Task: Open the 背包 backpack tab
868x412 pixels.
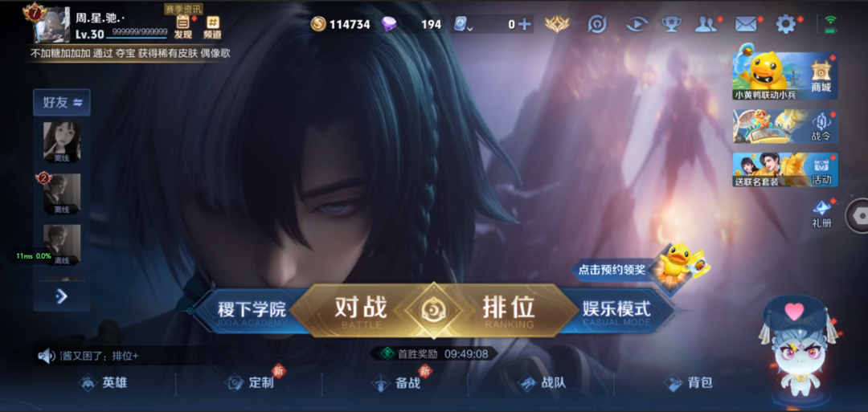Action: 689,383
